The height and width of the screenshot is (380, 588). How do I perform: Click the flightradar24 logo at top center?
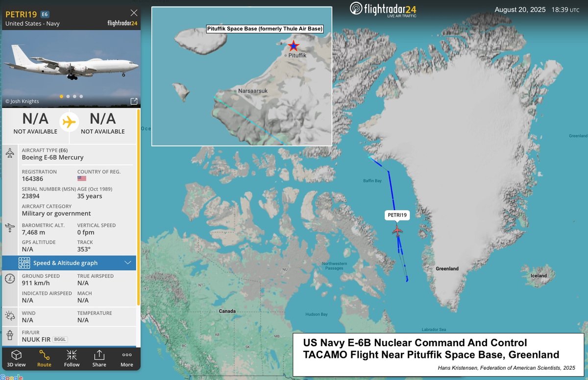(x=383, y=10)
